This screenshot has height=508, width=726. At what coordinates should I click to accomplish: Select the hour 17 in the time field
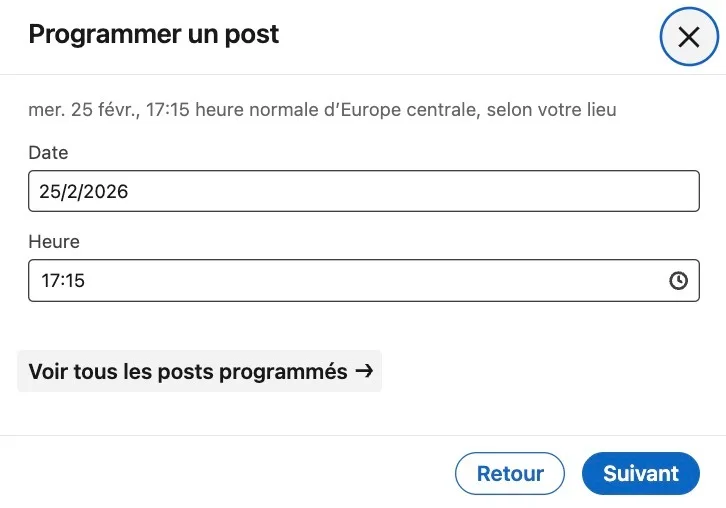click(x=49, y=281)
